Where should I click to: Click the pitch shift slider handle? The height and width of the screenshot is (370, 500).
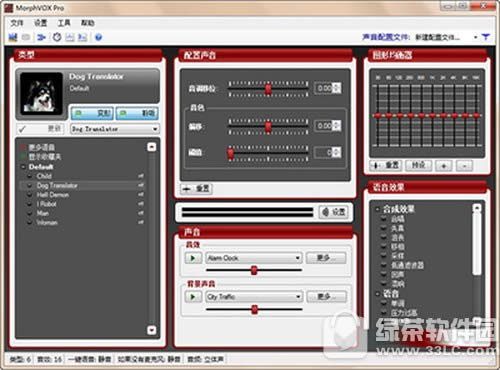click(268, 89)
